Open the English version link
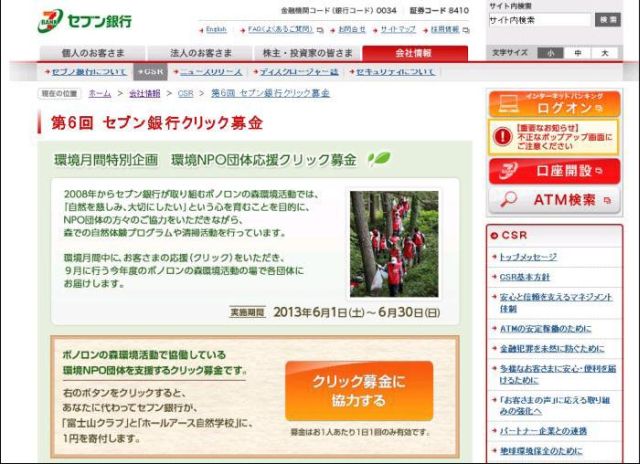The image size is (640, 464). click(216, 29)
